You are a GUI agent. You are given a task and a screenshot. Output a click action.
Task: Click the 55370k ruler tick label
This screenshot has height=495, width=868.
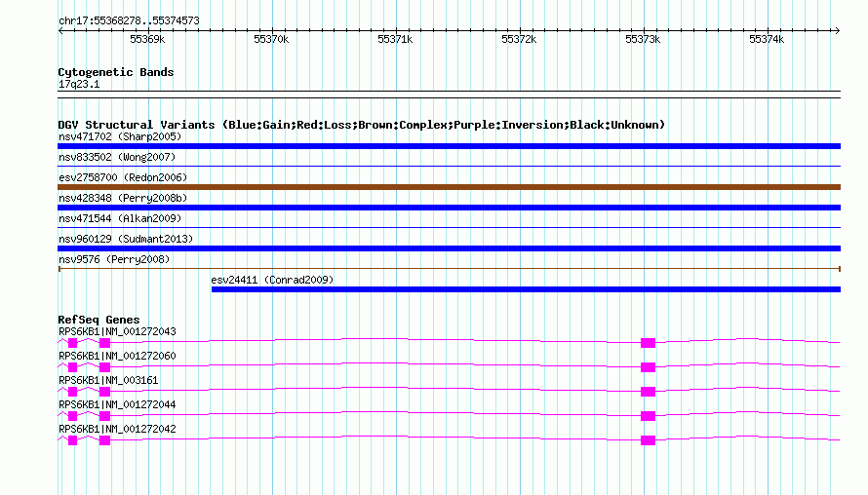click(271, 39)
